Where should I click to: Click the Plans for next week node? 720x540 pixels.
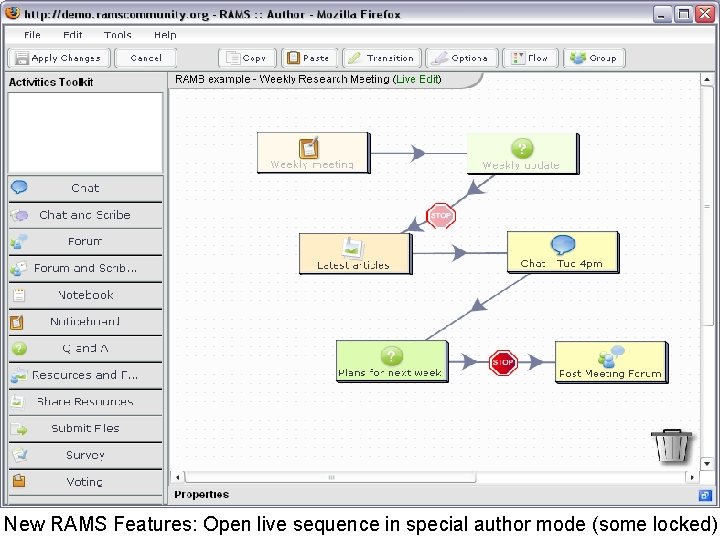point(392,361)
